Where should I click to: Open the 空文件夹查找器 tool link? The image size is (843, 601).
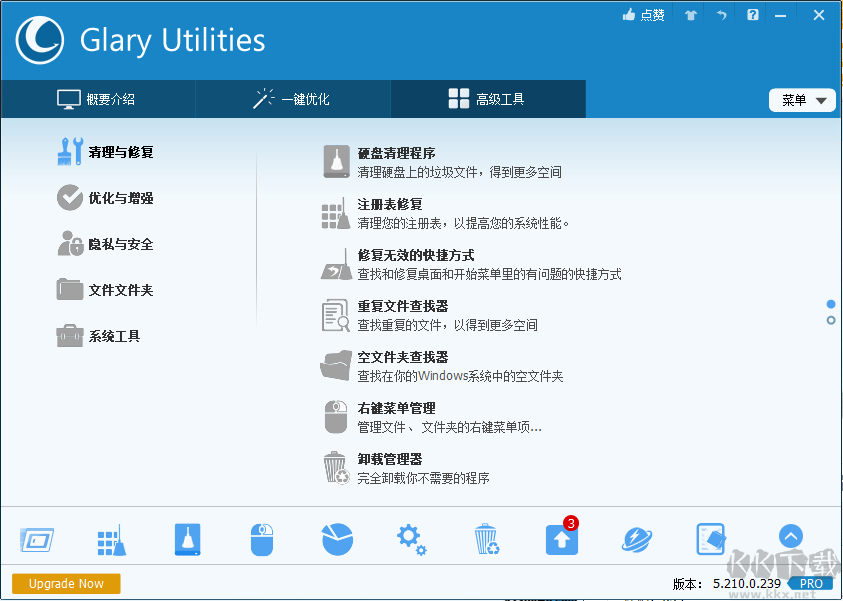click(403, 357)
